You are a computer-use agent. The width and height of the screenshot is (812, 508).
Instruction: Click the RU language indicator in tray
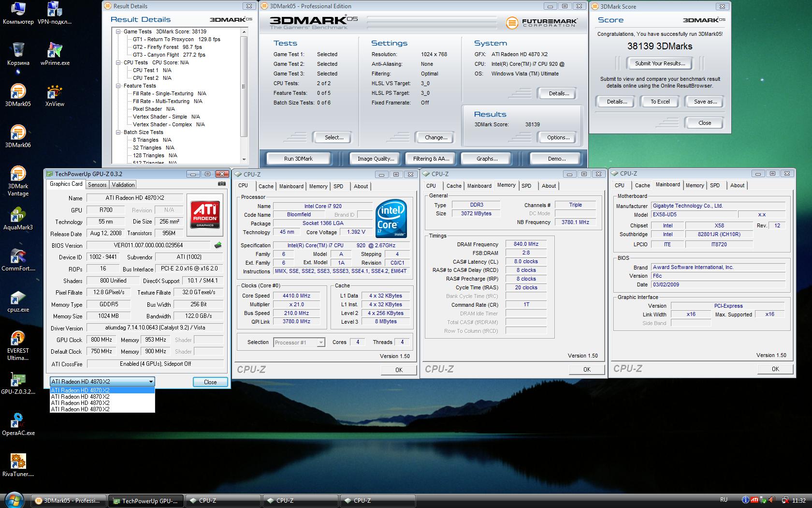pyautogui.click(x=724, y=500)
